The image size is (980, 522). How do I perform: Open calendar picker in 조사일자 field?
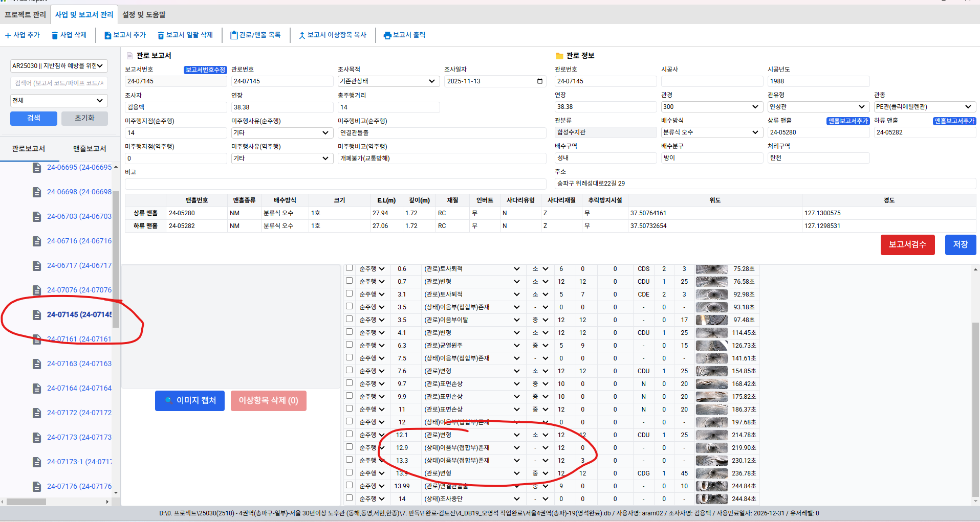coord(539,81)
